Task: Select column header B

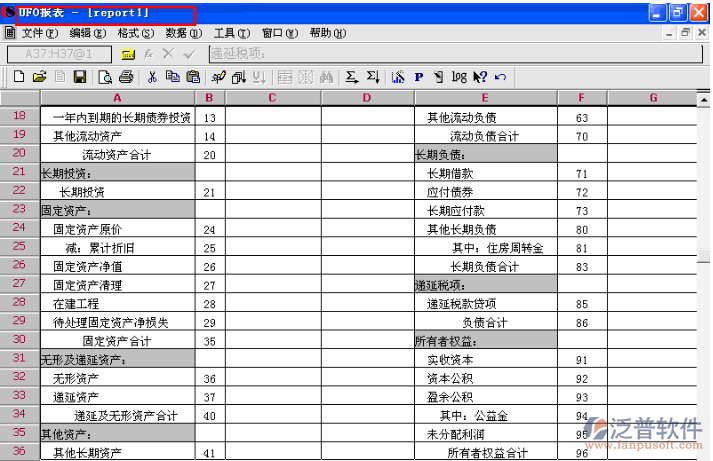Action: click(209, 98)
